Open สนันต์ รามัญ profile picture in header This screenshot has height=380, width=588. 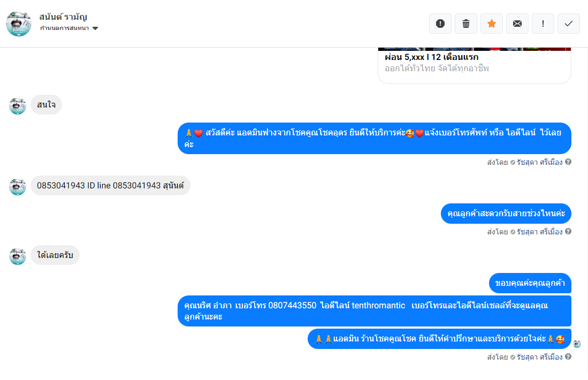tap(19, 24)
